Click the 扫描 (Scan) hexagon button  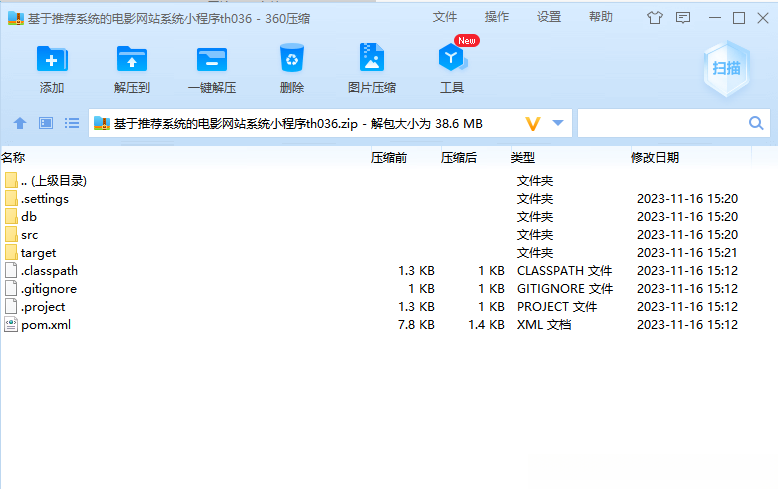point(726,68)
